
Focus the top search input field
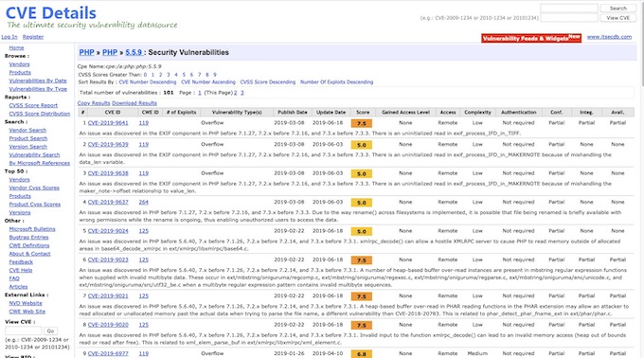point(569,9)
